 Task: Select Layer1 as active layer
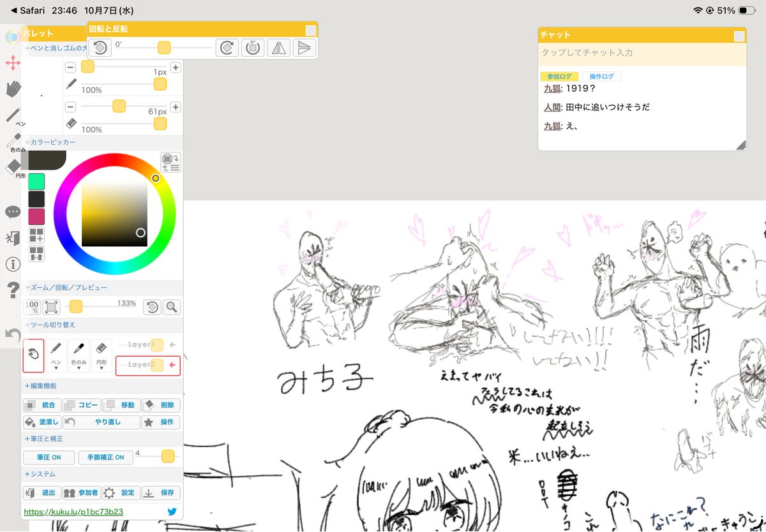(x=148, y=345)
